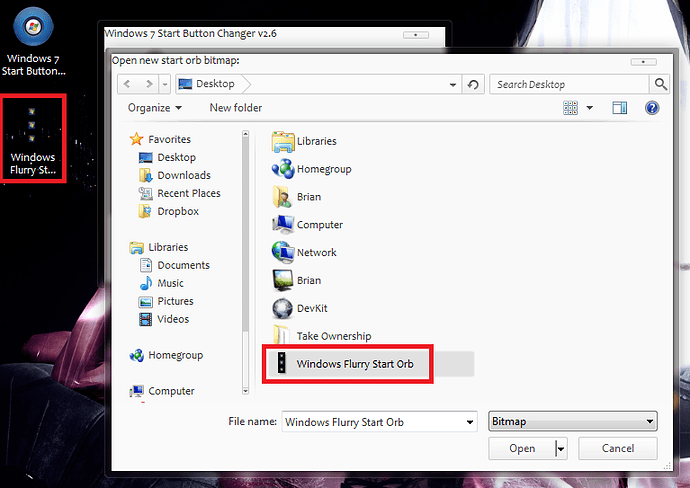
Task: Click the New folder button
Action: 236,108
